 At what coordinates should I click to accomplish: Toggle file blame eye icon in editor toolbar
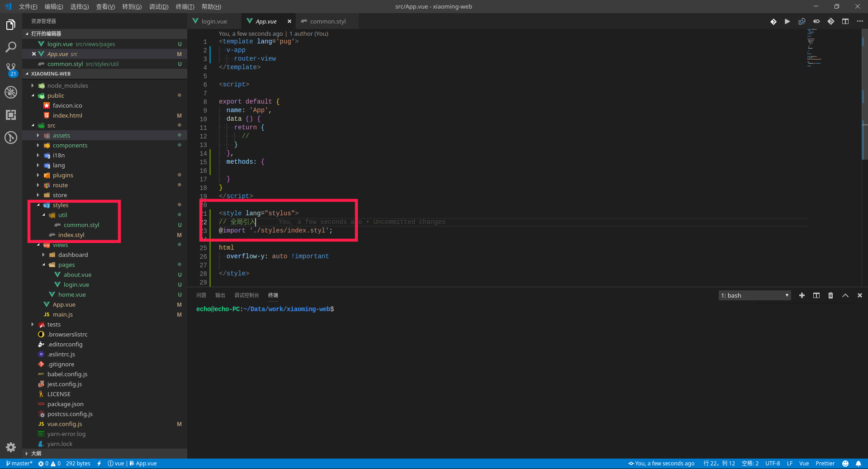click(816, 21)
